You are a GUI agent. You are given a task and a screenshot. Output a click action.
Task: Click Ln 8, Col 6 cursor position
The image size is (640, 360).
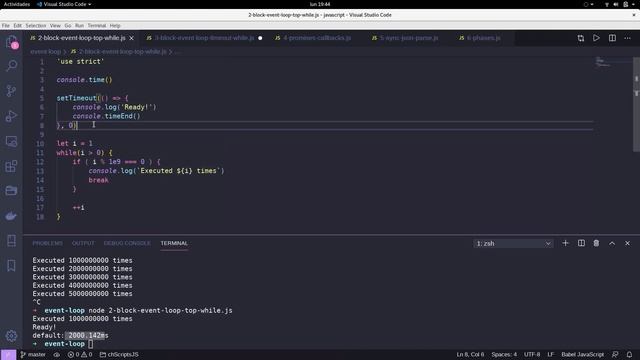(470, 354)
